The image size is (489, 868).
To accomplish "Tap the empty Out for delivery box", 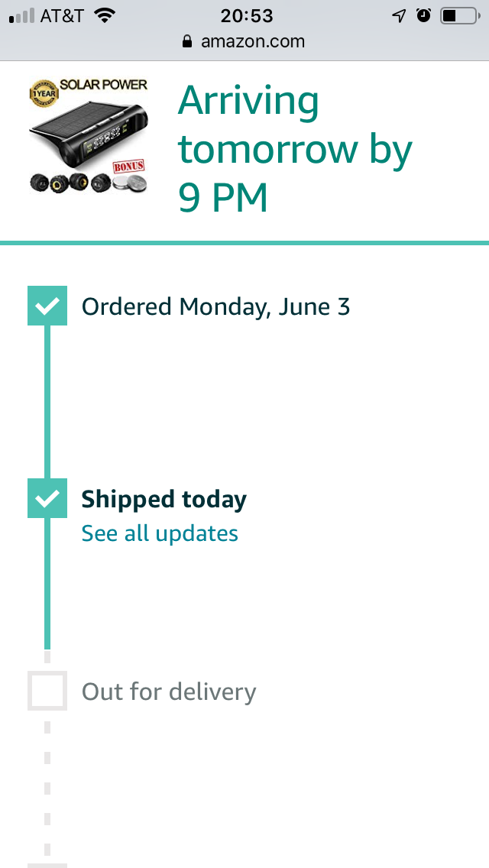I will [x=47, y=691].
